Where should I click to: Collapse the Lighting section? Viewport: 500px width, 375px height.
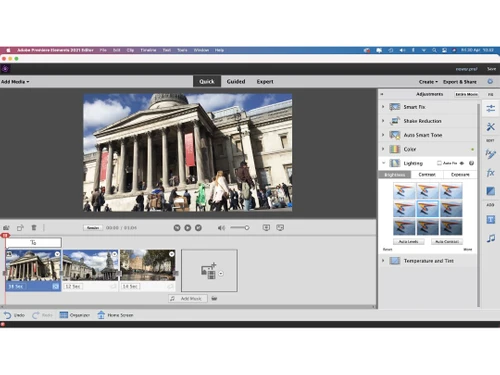click(x=383, y=163)
